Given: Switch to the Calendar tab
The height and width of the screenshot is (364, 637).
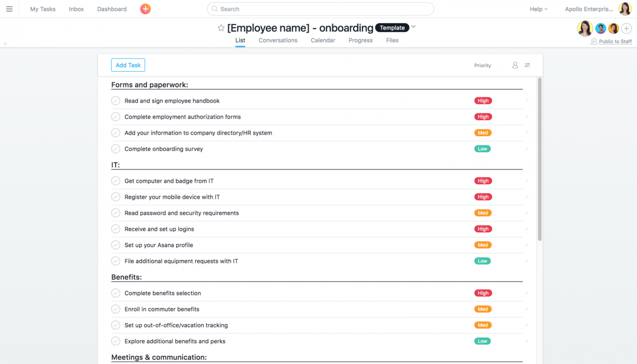Looking at the screenshot, I should (x=322, y=40).
